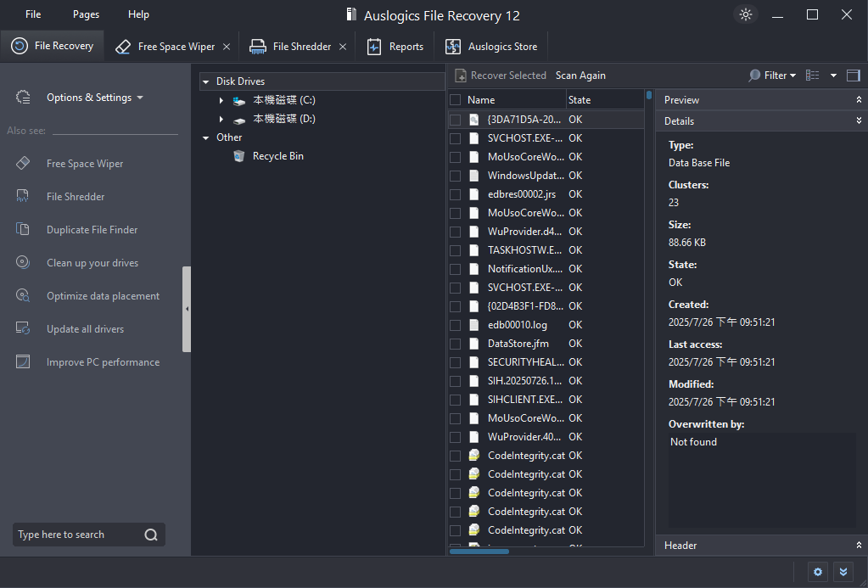Click the Clean up your drives icon
868x588 pixels.
coord(23,262)
